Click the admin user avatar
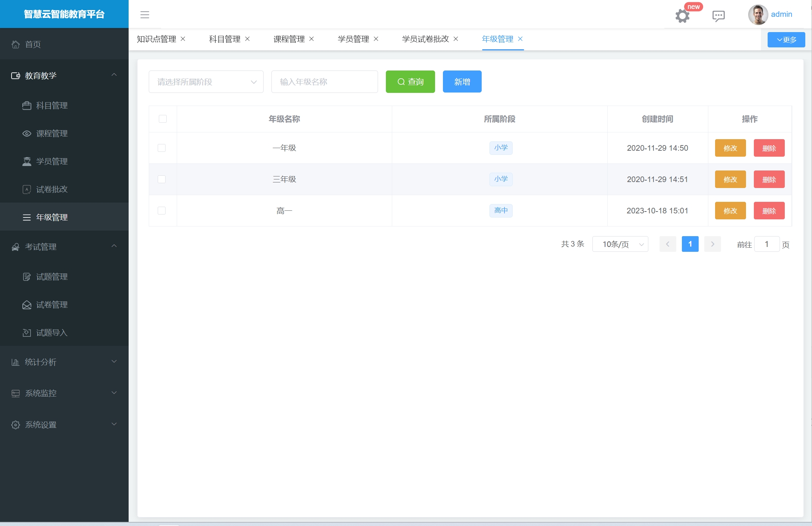Viewport: 812px width, 526px height. click(758, 15)
